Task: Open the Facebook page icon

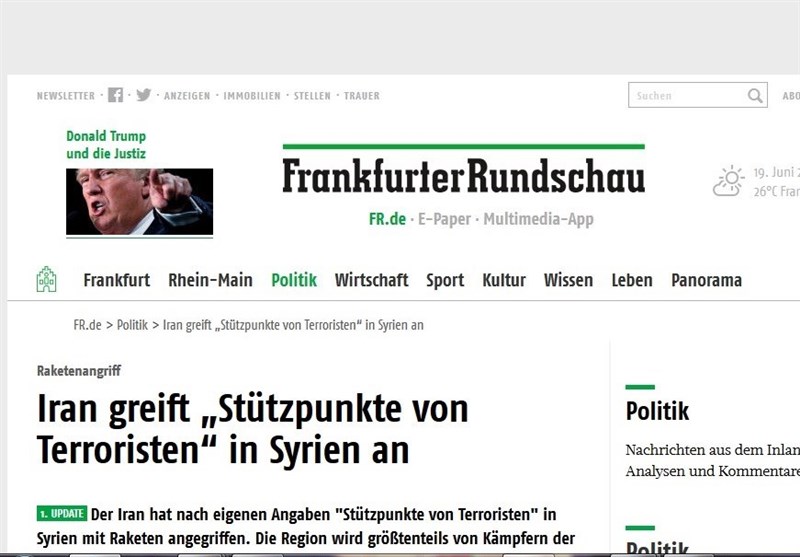Action: pos(115,95)
